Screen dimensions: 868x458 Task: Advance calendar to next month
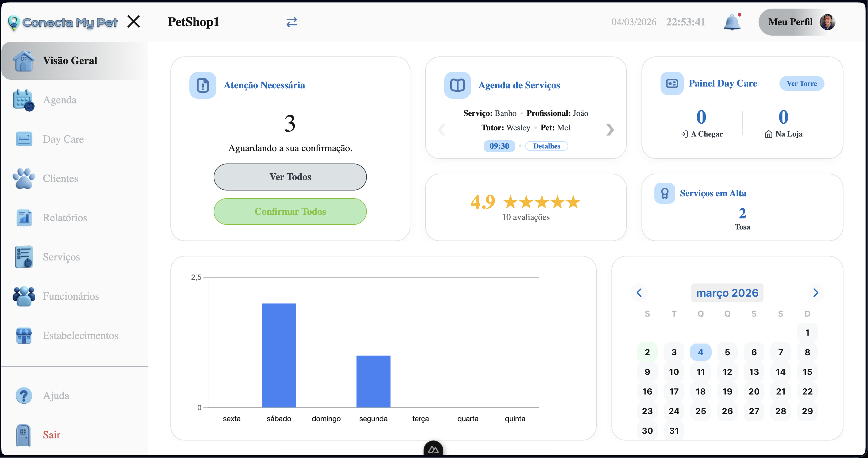tap(815, 293)
